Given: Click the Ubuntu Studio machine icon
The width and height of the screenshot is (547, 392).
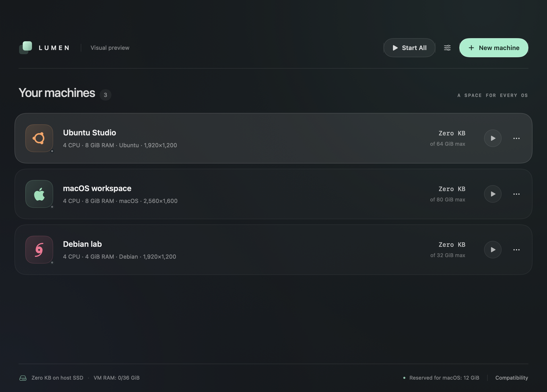Looking at the screenshot, I should click(x=39, y=138).
